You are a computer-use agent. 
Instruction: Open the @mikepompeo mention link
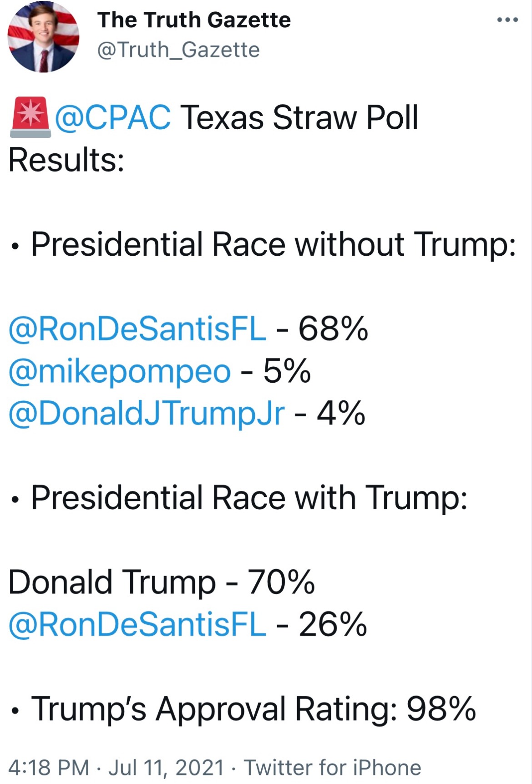click(120, 372)
